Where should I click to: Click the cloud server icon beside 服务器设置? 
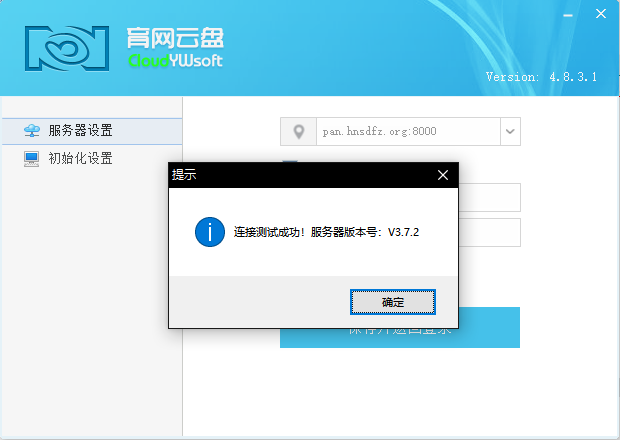[x=32, y=131]
